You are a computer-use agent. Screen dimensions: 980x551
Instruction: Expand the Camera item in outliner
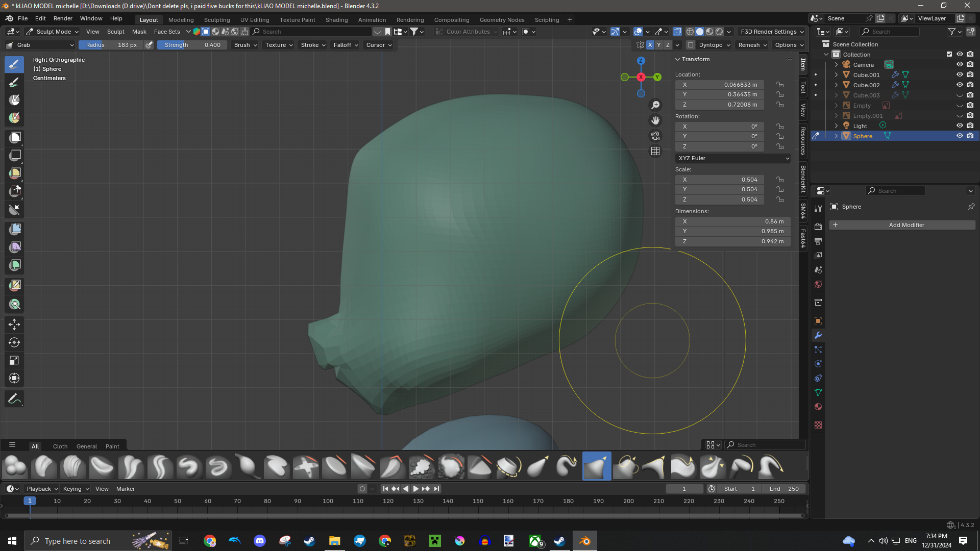(836, 65)
